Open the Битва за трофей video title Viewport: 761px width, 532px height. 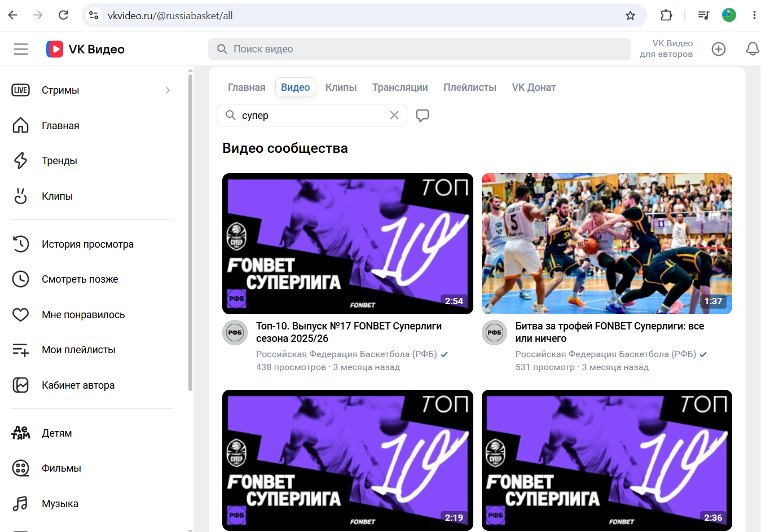(x=610, y=332)
